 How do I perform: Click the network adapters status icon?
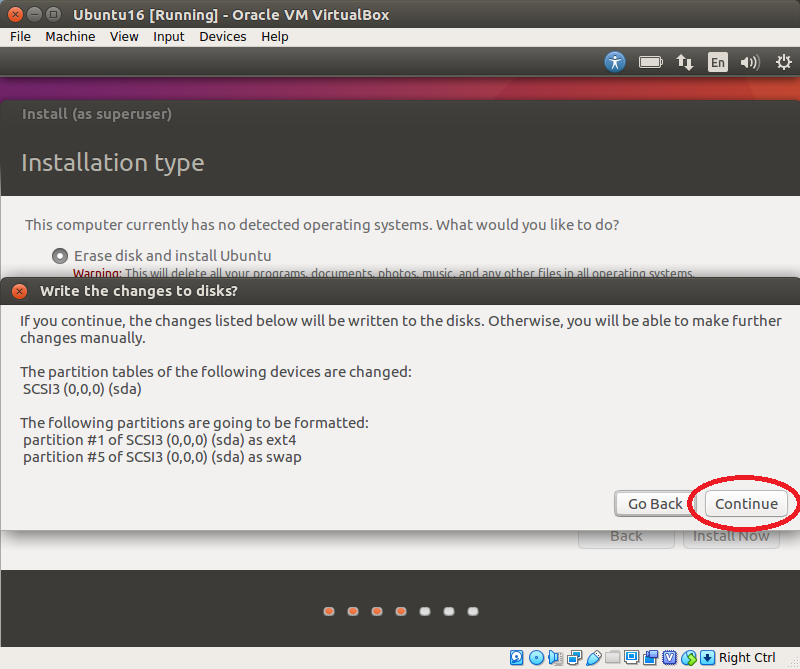pos(574,658)
